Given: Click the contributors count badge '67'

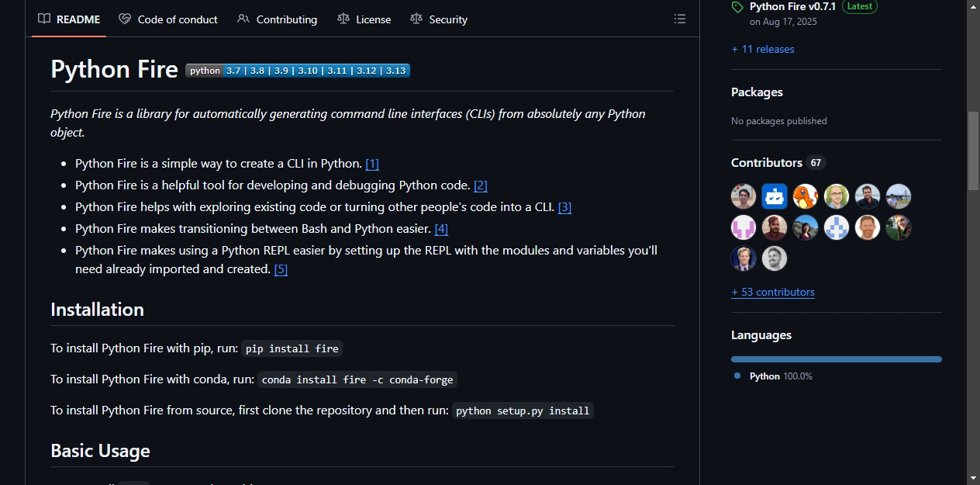Looking at the screenshot, I should (x=816, y=163).
